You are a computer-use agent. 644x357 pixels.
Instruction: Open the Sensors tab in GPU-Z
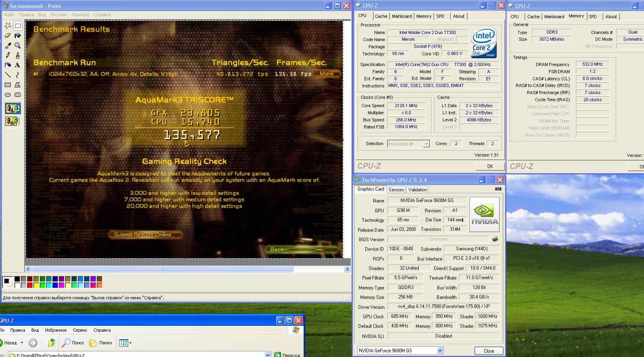pyautogui.click(x=396, y=190)
